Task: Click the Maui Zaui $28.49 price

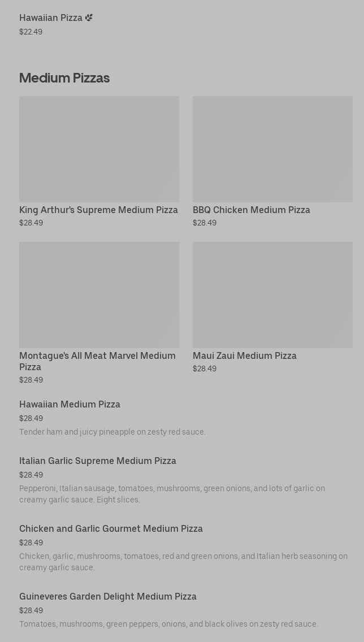Action: pos(205,368)
